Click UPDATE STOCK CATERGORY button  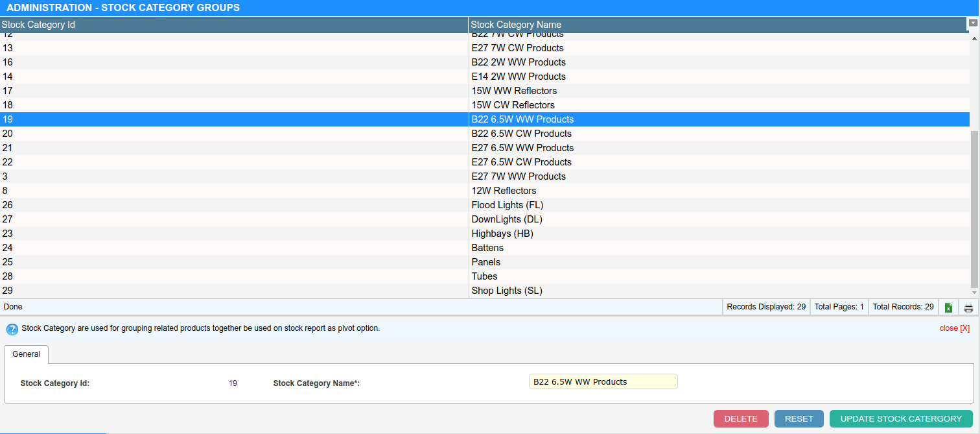point(900,418)
